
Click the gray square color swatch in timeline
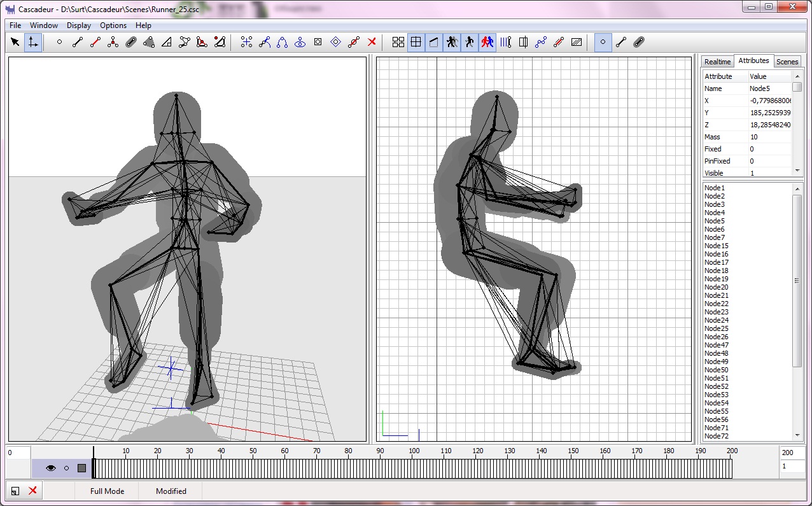pos(81,468)
